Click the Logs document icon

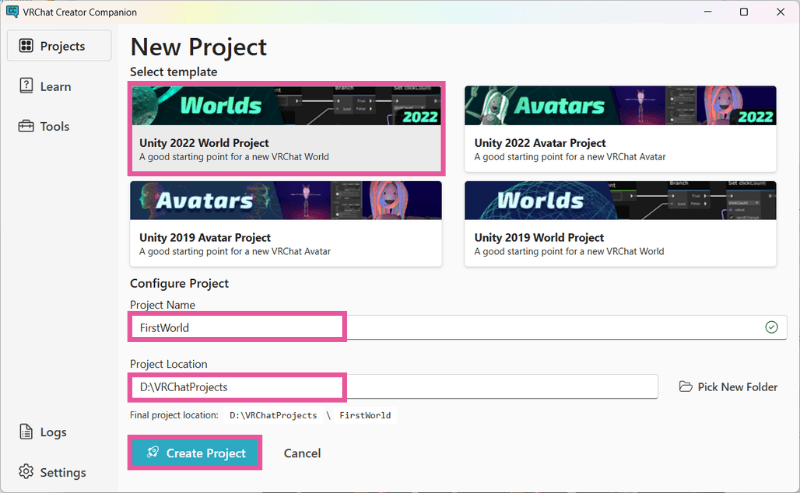point(26,432)
